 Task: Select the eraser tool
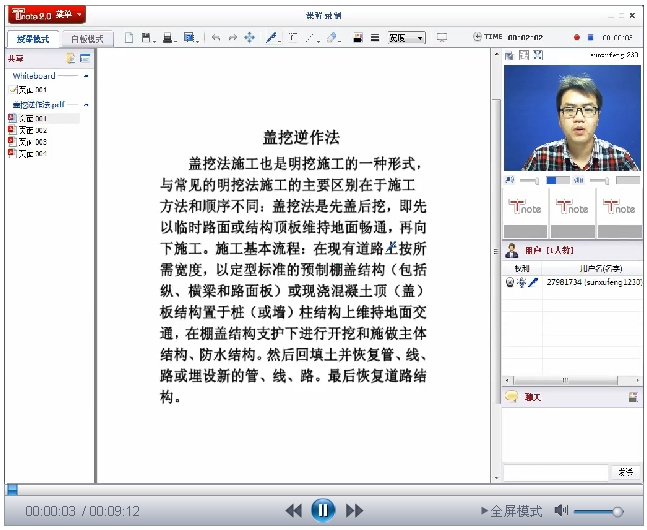point(332,38)
